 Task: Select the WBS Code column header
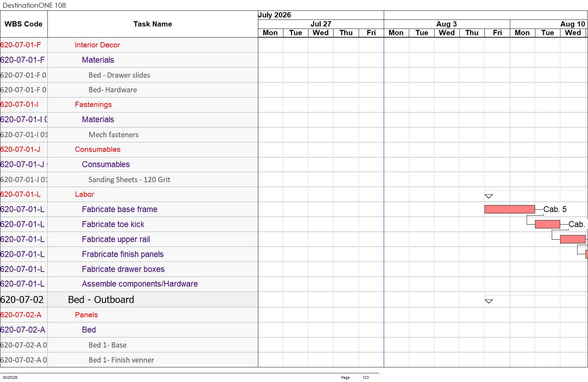[x=23, y=24]
